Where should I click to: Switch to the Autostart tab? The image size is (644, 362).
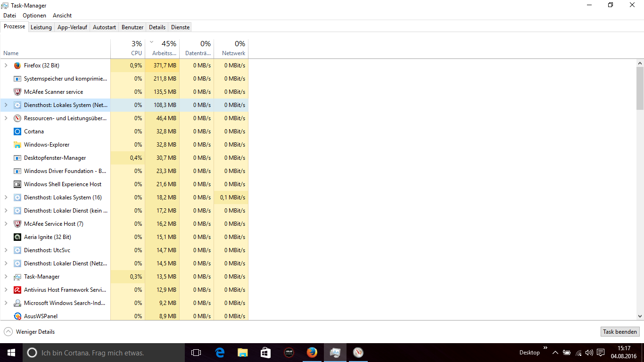point(104,27)
